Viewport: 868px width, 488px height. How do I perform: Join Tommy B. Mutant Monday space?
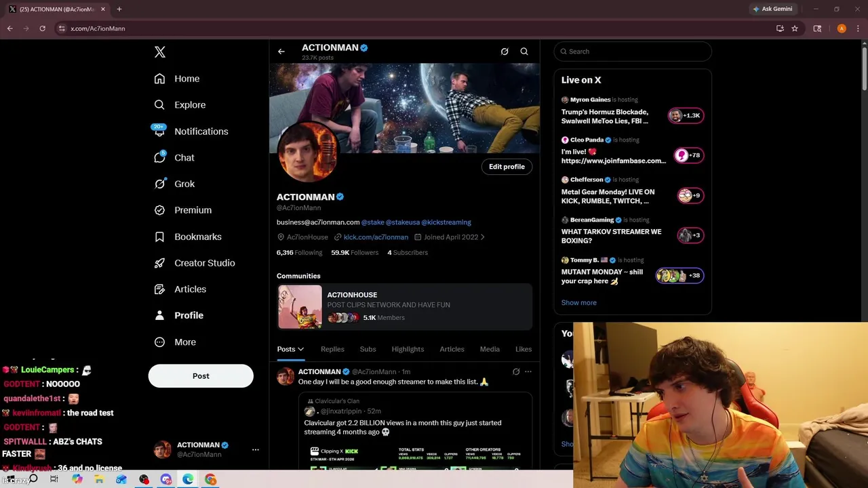click(x=633, y=272)
